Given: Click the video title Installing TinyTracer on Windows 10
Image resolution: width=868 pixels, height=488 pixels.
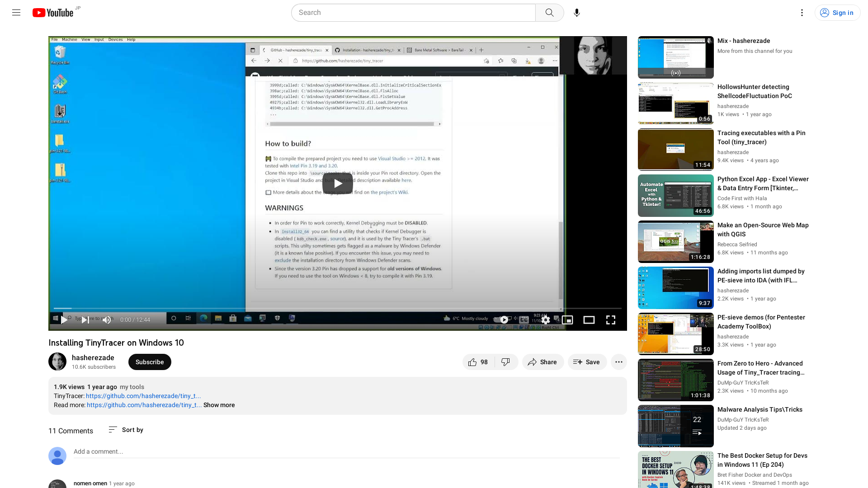Looking at the screenshot, I should 116,343.
